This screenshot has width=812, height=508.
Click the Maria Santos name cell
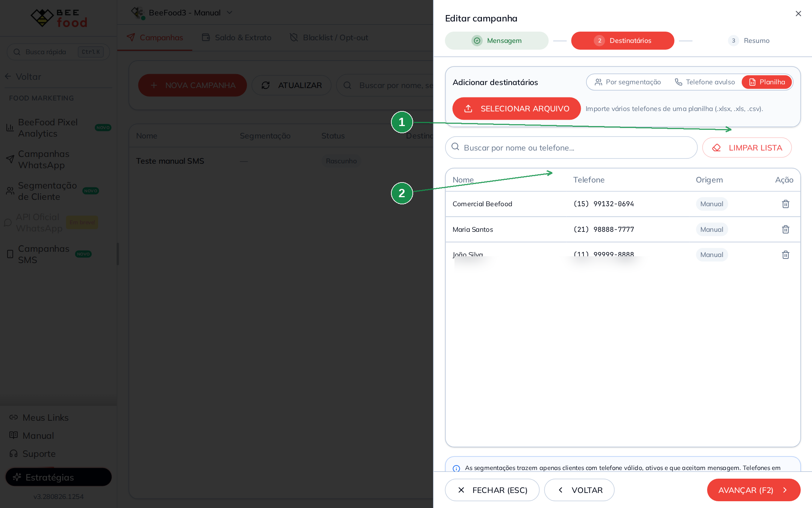(473, 230)
